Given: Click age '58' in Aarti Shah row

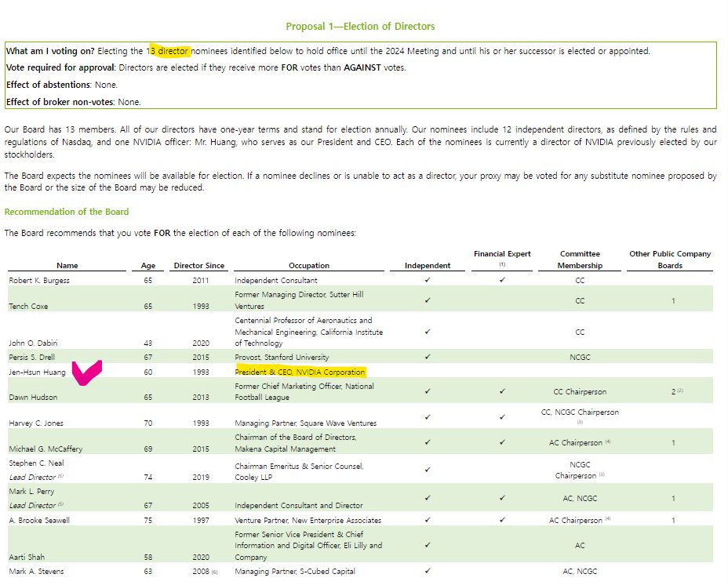Looking at the screenshot, I should point(148,557).
